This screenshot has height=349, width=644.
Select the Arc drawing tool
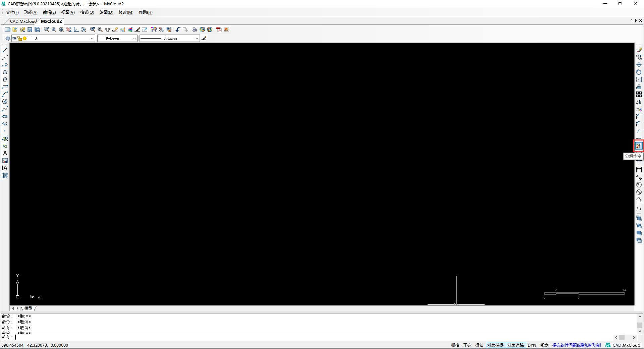coord(5,94)
